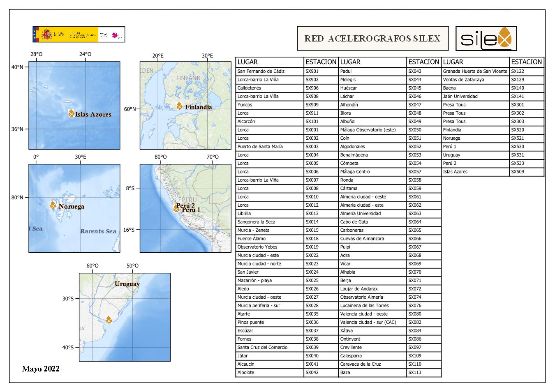This screenshot has height=392, width=555.
Task: Select the 'Ventas de Zafarraya' cell
Action: (475, 80)
